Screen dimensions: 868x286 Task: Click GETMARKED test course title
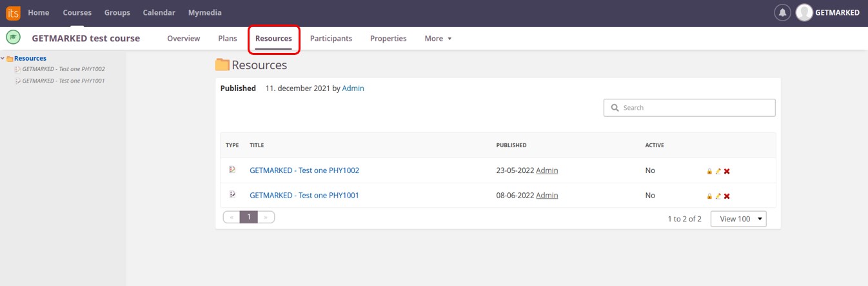pos(86,38)
